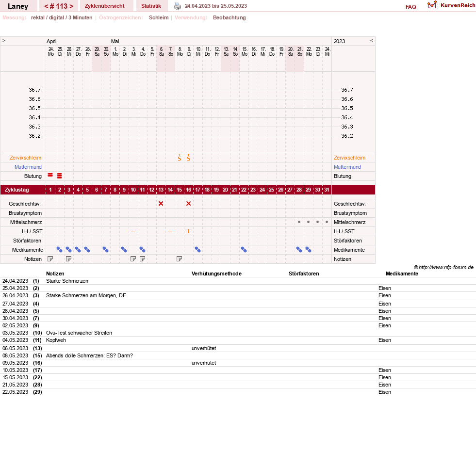
Task: Open the FAQ link
Action: tap(410, 7)
